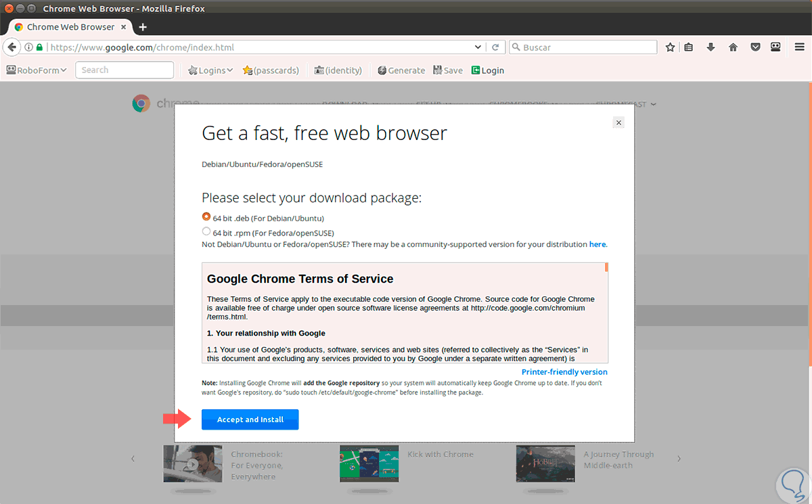
Task: Click Accept and Install button
Action: [x=250, y=419]
